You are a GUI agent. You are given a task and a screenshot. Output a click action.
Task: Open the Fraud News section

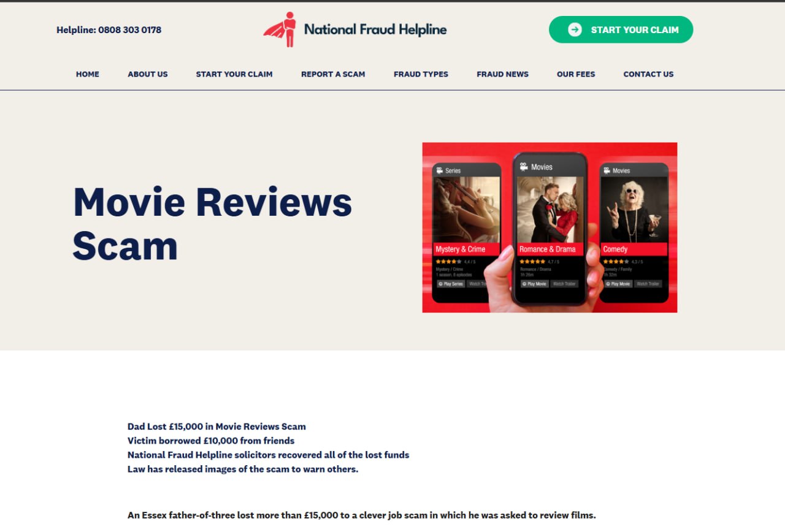click(502, 74)
